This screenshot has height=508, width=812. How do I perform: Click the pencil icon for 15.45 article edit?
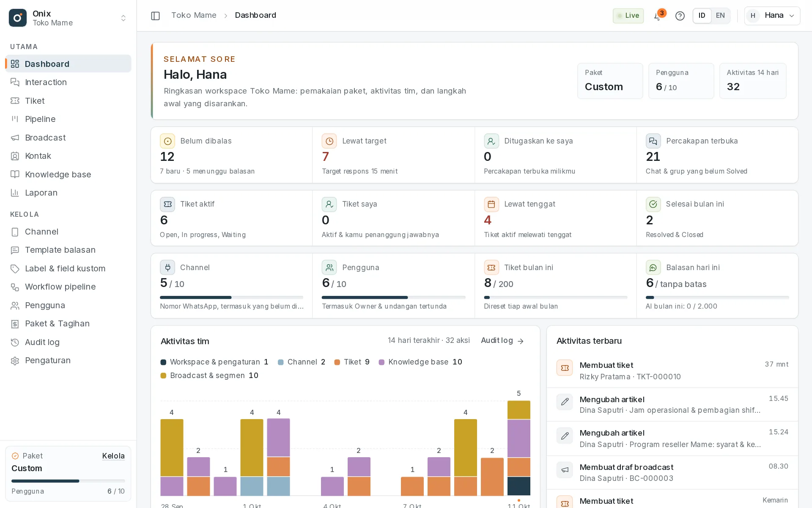[565, 402]
